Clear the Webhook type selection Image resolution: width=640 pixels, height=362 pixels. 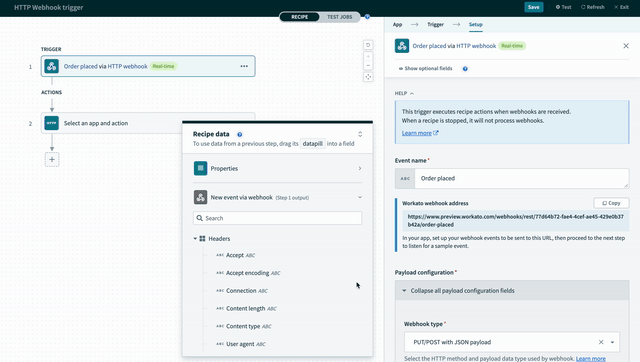[601, 342]
